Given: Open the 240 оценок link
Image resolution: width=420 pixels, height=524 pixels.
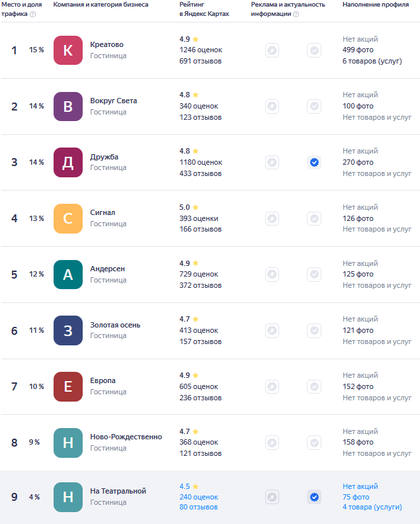Looking at the screenshot, I should click(199, 497).
